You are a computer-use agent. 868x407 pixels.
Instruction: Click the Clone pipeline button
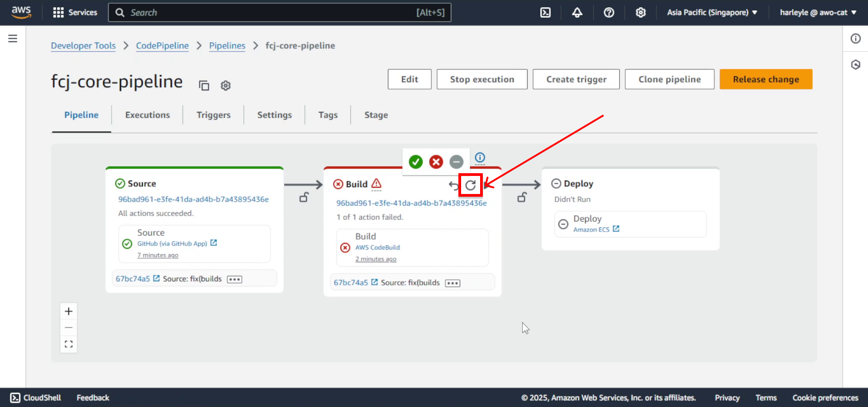point(670,79)
